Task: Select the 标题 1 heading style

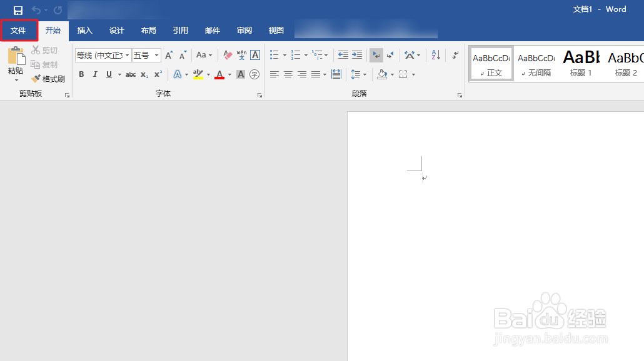Action: [x=581, y=64]
